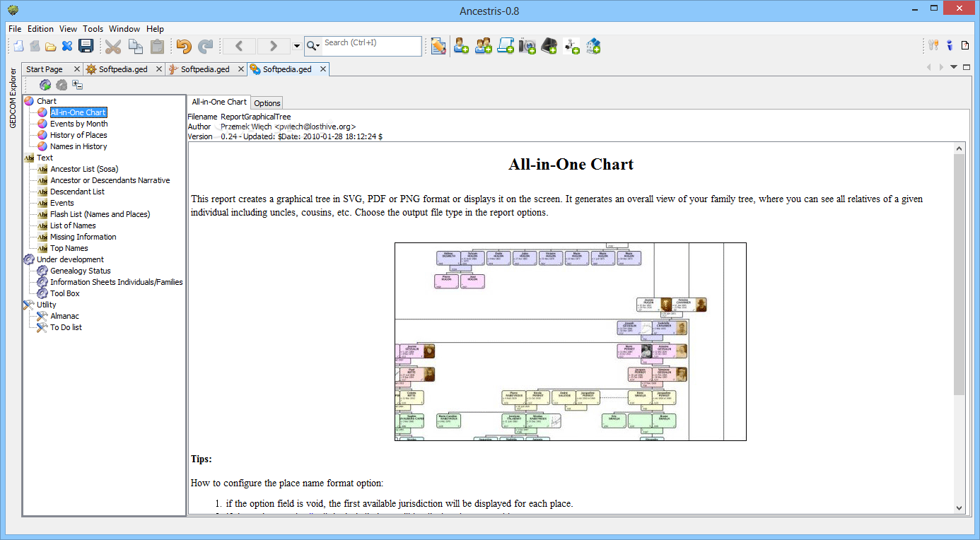Click the blue X close-file icon
Viewport: 980px width, 540px height.
(67, 46)
